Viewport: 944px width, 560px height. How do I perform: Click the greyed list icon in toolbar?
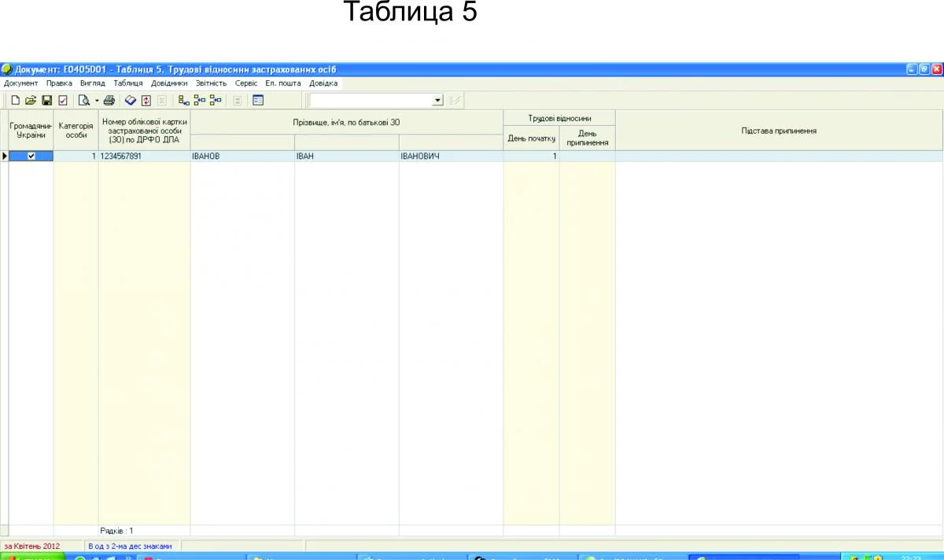click(237, 101)
